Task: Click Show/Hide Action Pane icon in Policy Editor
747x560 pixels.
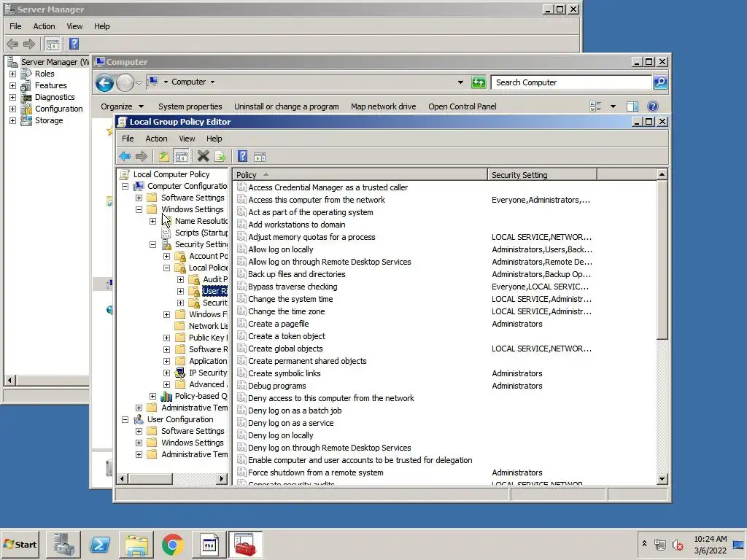Action: 260,157
